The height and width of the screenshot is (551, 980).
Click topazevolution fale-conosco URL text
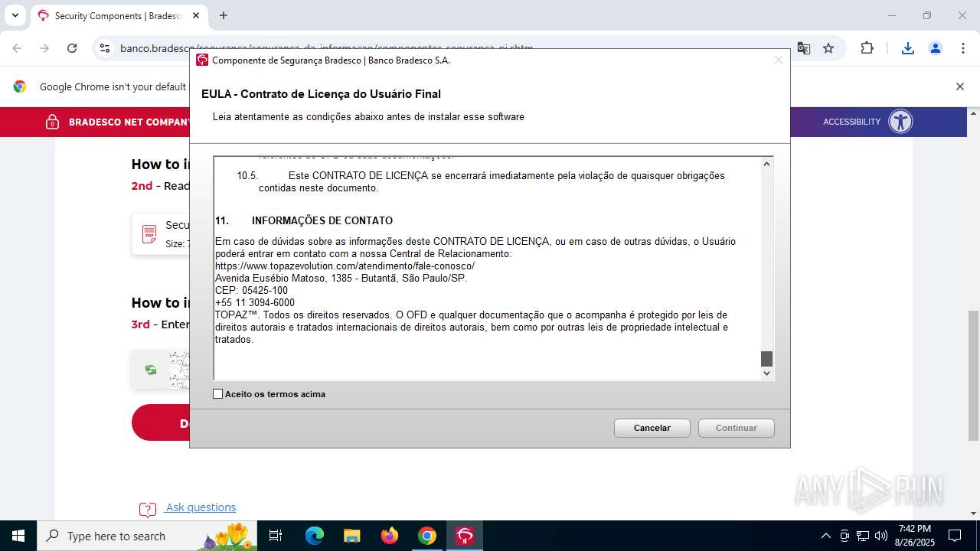(345, 266)
